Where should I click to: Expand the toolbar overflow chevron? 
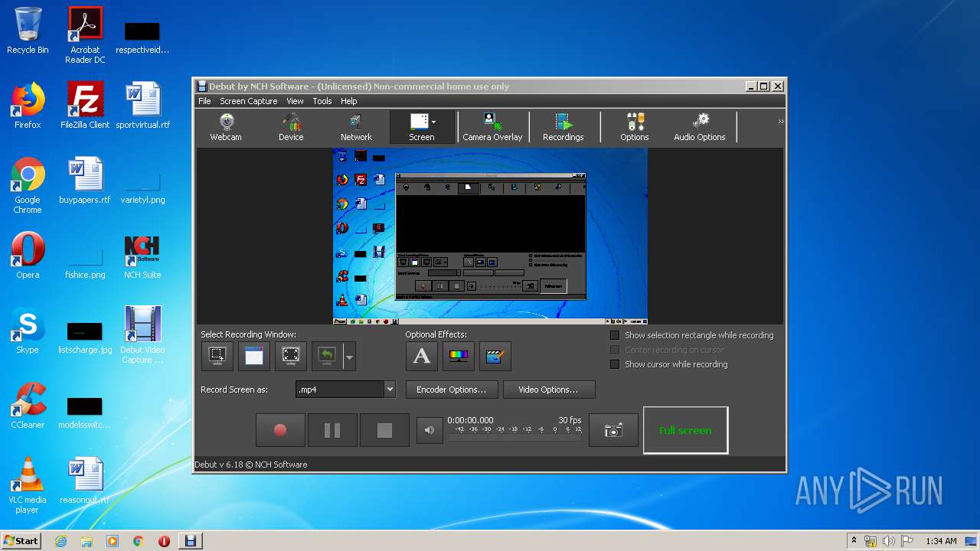coord(780,121)
